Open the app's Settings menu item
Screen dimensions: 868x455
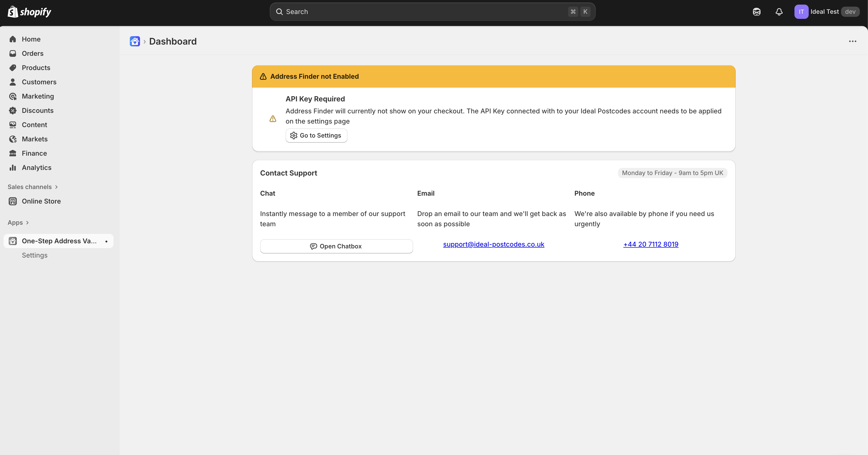click(34, 255)
